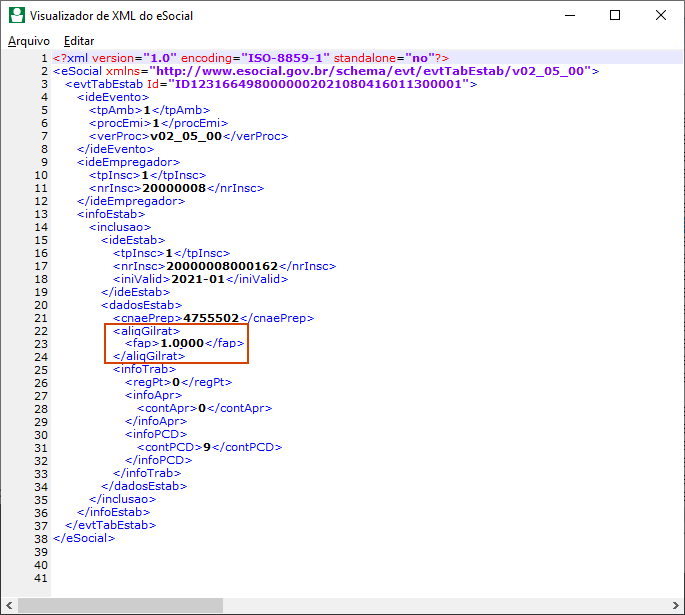
Task: Click the contPCD value on line 31
Action: pyautogui.click(x=205, y=447)
